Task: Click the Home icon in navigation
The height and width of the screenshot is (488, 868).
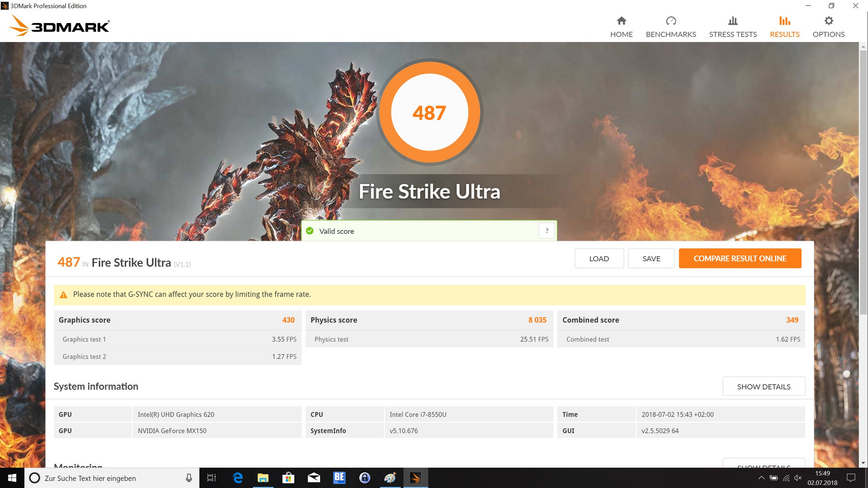Action: click(x=621, y=21)
